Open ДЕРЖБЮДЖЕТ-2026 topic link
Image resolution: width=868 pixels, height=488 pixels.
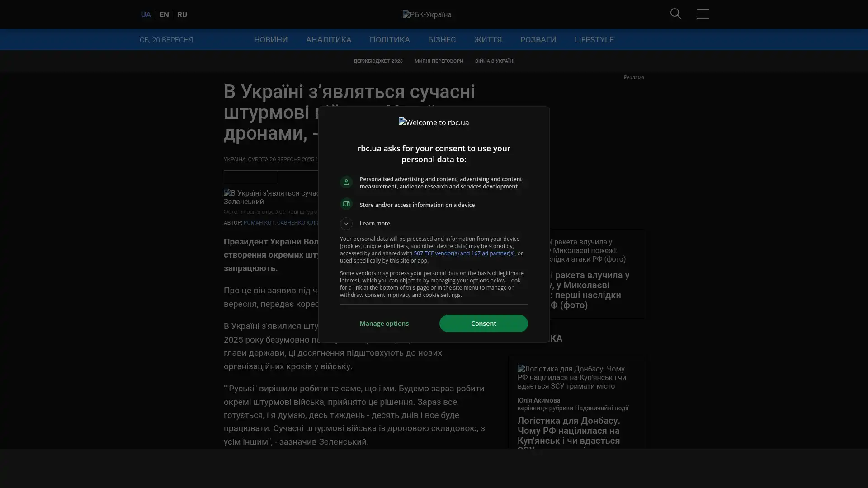[x=377, y=61]
